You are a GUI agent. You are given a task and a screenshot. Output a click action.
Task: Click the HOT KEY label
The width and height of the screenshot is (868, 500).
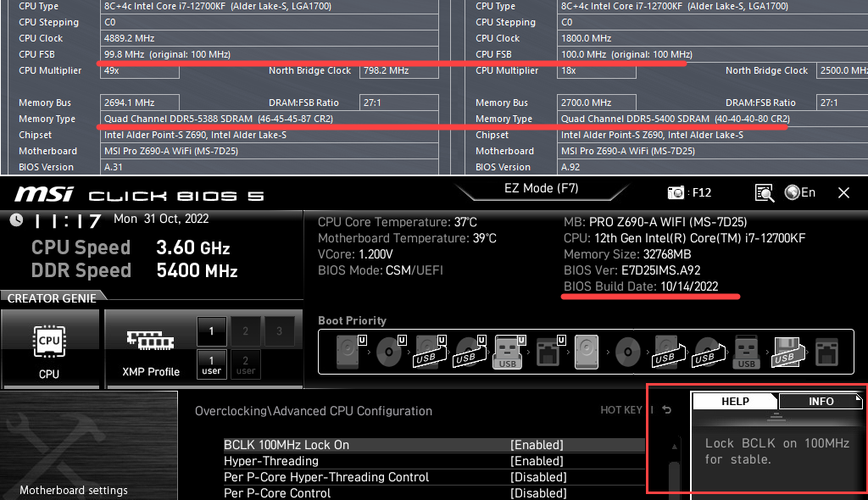click(621, 409)
